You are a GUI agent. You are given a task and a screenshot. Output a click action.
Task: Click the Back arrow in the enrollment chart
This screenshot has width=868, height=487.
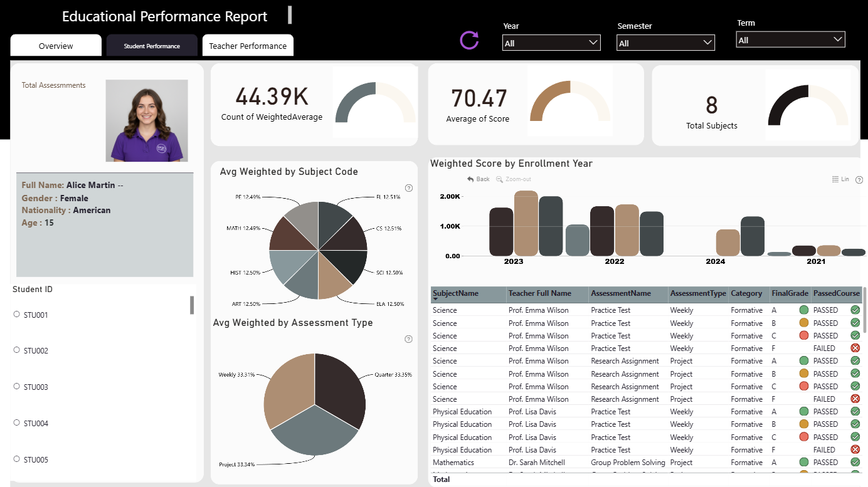[470, 179]
